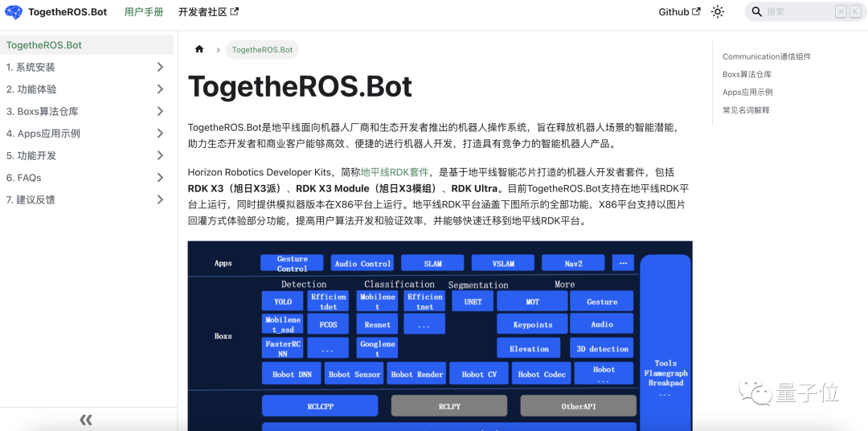Click the page heading TogetheROS.Bot

coord(300,87)
